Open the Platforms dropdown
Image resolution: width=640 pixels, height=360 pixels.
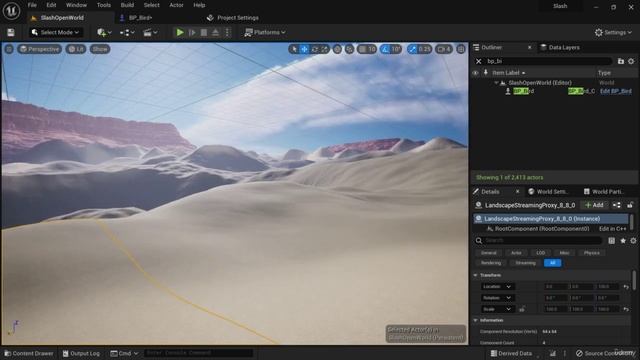click(x=265, y=33)
